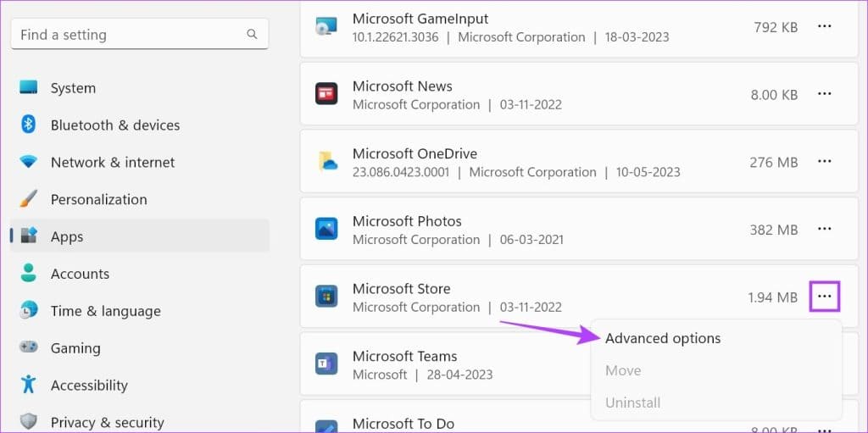The image size is (868, 433).
Task: Click the greyed Move menu entry
Action: (623, 370)
